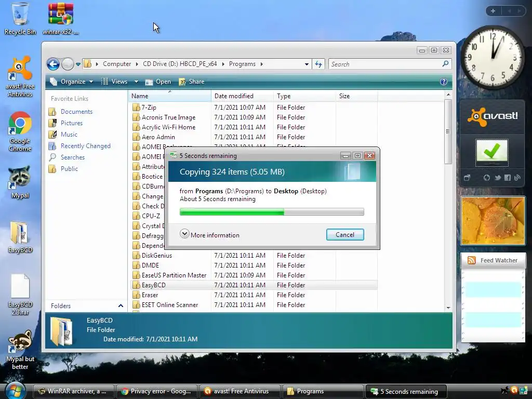532x399 pixels.
Task: Add a gadget with sidebar plus button
Action: pyautogui.click(x=493, y=11)
